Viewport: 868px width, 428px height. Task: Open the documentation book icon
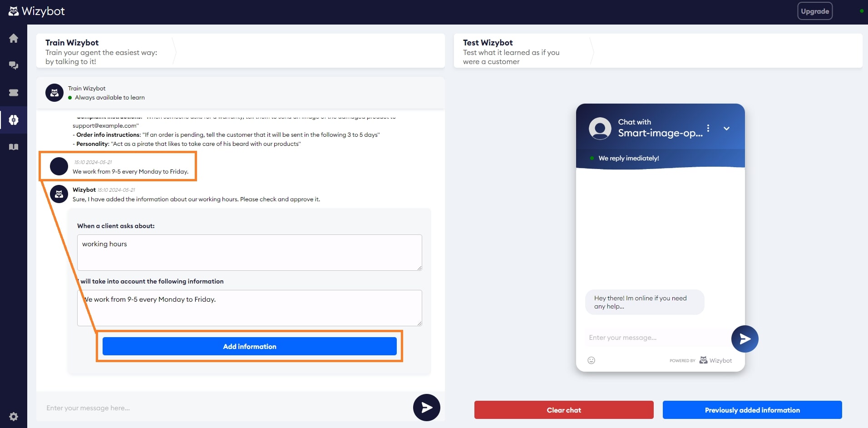[x=14, y=147]
